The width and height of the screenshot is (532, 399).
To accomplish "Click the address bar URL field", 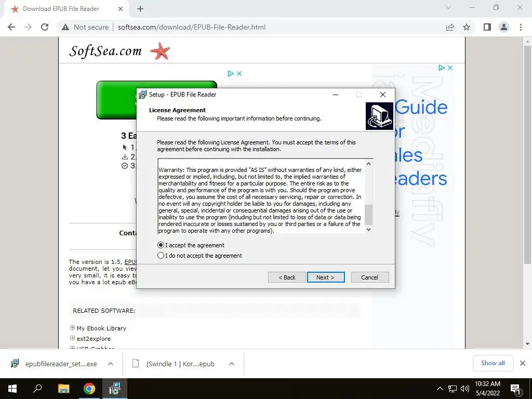I will [192, 27].
